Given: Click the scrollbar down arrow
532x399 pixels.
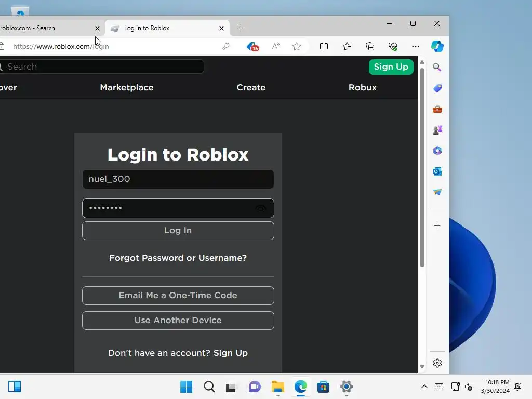Looking at the screenshot, I should tap(422, 366).
